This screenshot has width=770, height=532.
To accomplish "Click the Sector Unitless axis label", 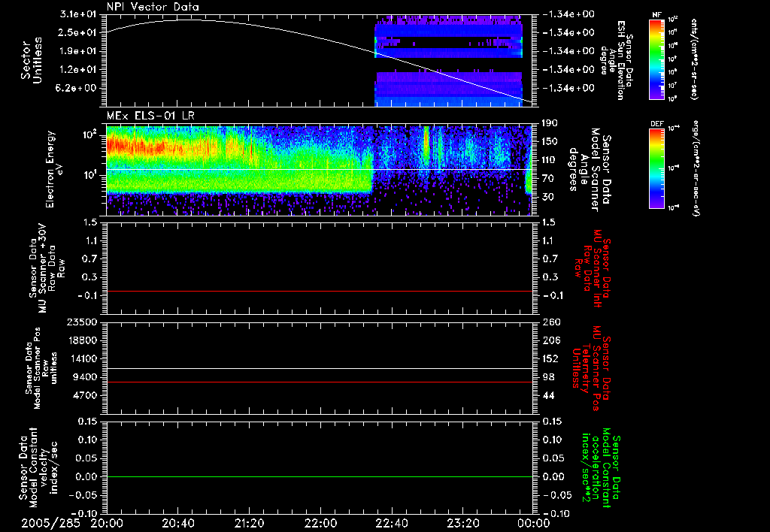I will tap(30, 60).
